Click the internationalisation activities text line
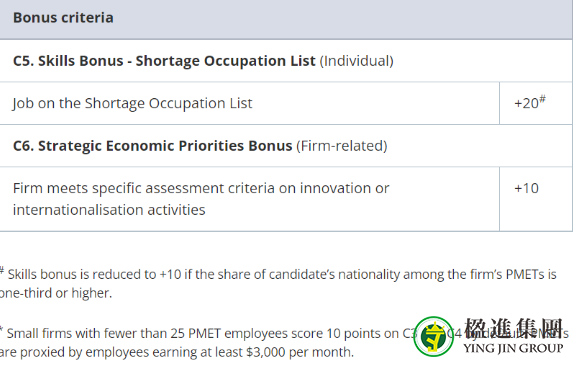 pos(109,210)
